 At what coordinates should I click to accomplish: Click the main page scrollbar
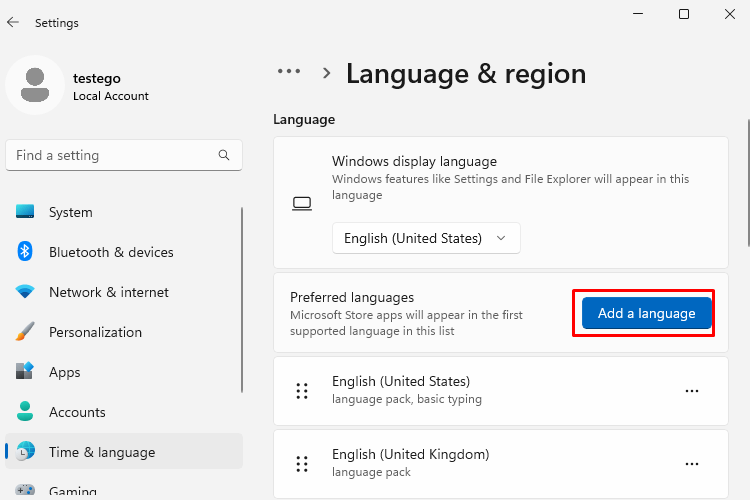pos(748,183)
